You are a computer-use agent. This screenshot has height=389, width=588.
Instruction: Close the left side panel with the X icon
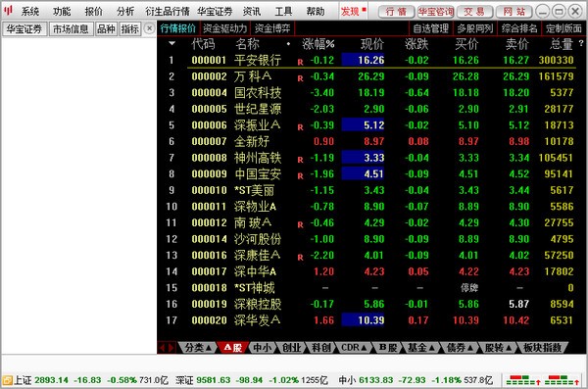(149, 28)
